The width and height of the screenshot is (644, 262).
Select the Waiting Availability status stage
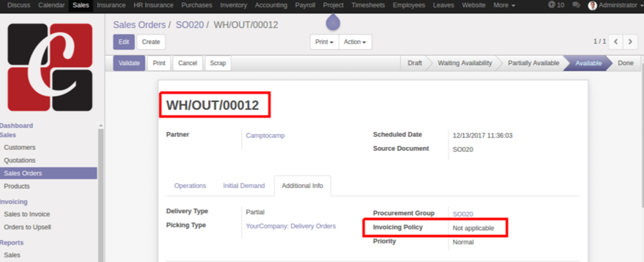[x=464, y=63]
